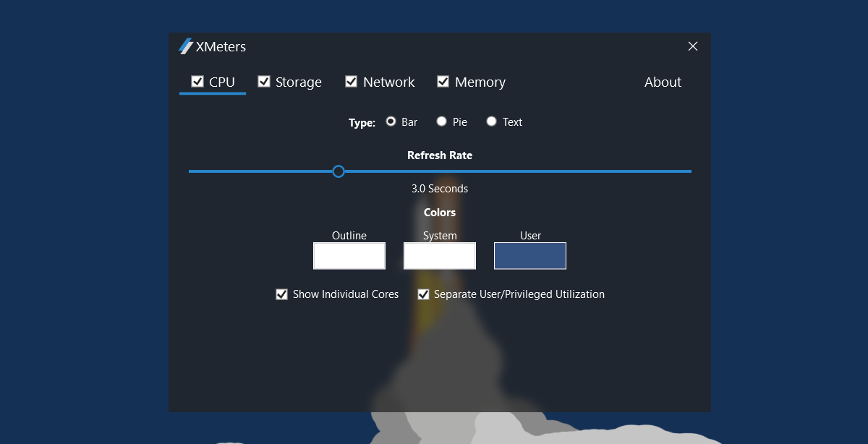Toggle the Storage checkbox
The height and width of the screenshot is (444, 868).
tap(264, 82)
